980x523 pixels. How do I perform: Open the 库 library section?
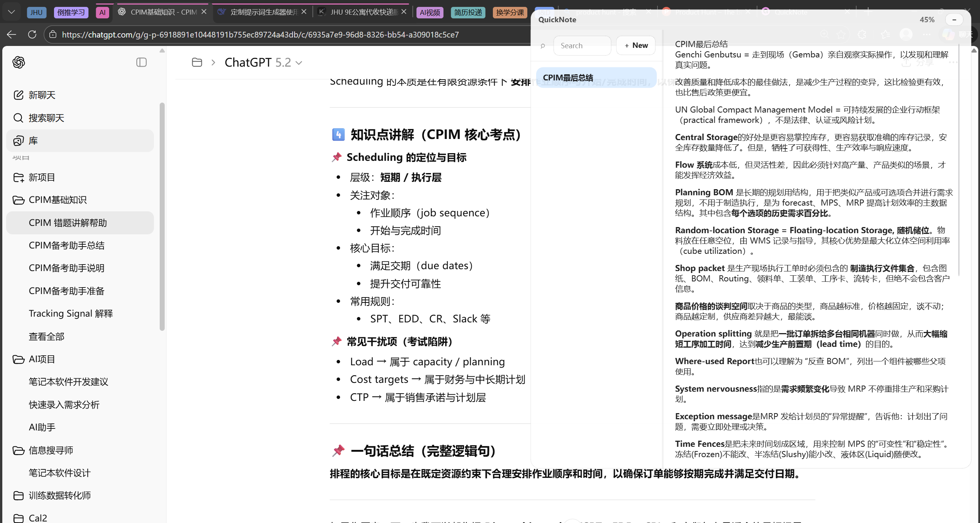pyautogui.click(x=34, y=141)
